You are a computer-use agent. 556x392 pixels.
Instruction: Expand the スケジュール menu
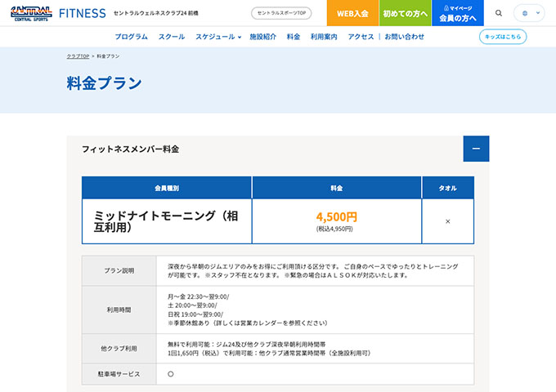tap(218, 37)
